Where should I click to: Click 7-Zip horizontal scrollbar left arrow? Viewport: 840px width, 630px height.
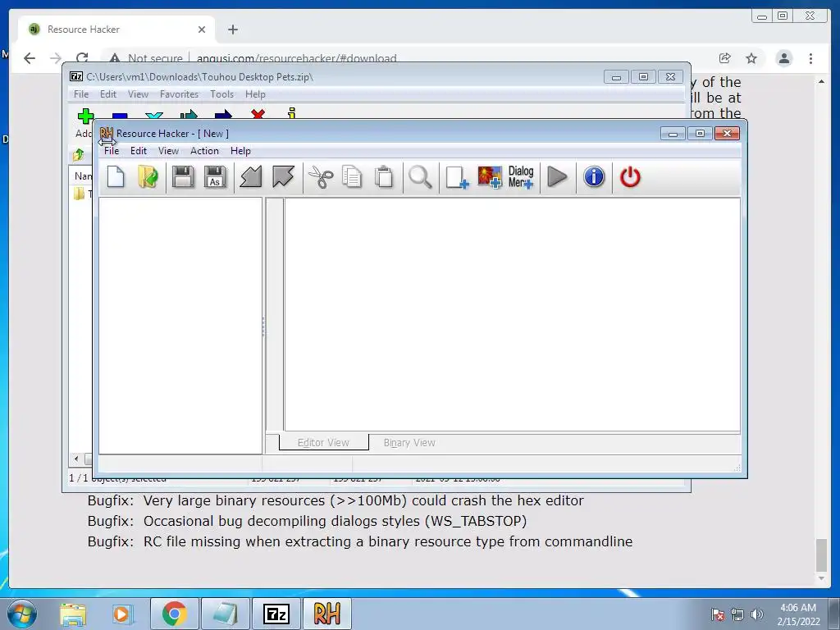[76, 459]
